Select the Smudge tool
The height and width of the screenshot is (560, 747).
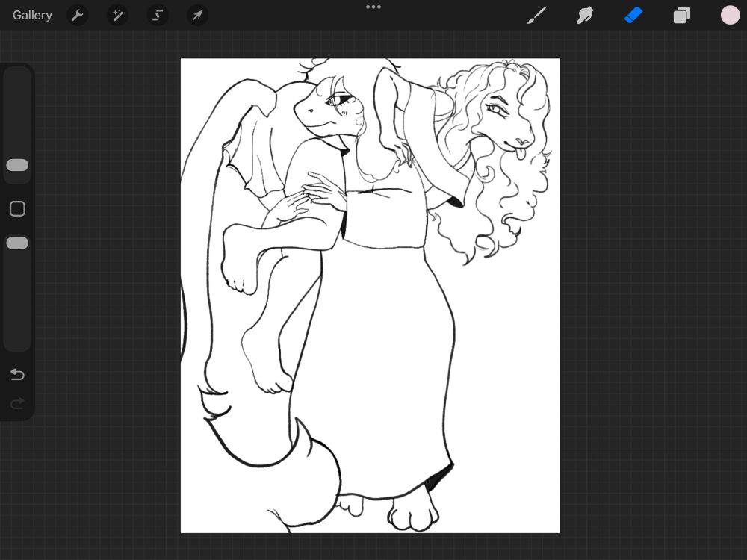coord(585,15)
